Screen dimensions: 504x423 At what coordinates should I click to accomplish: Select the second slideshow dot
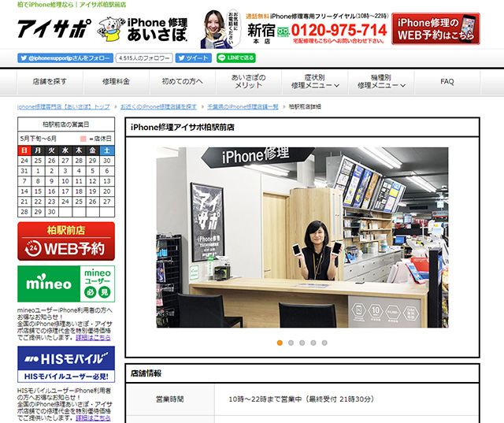click(291, 343)
